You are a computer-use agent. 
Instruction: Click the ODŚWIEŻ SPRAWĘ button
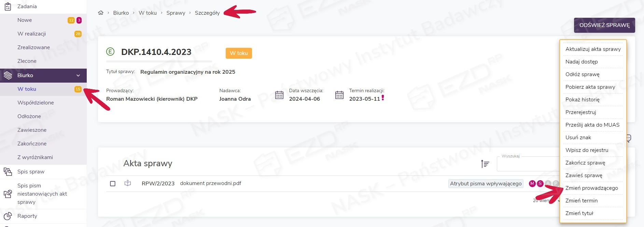[x=604, y=25]
